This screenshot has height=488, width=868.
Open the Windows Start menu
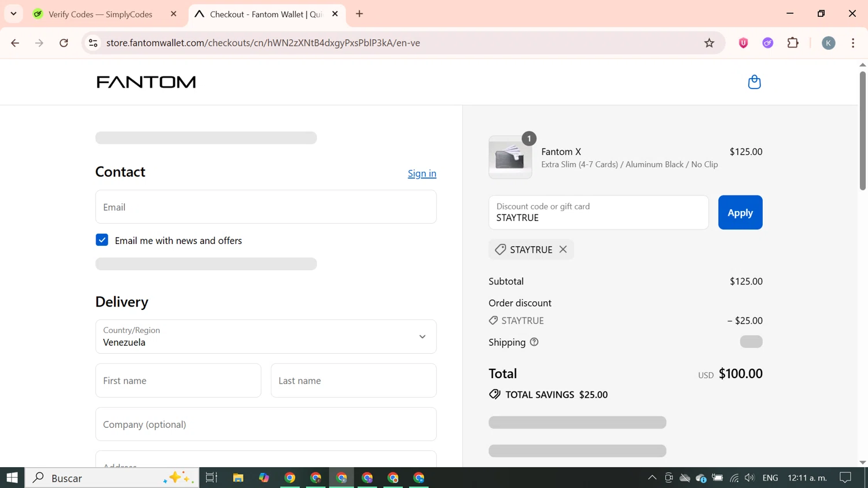point(12,478)
